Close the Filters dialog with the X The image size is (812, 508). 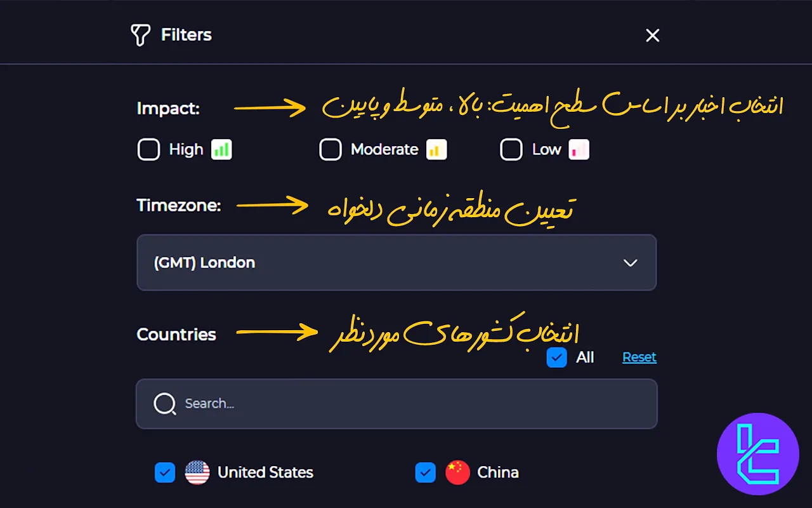652,36
